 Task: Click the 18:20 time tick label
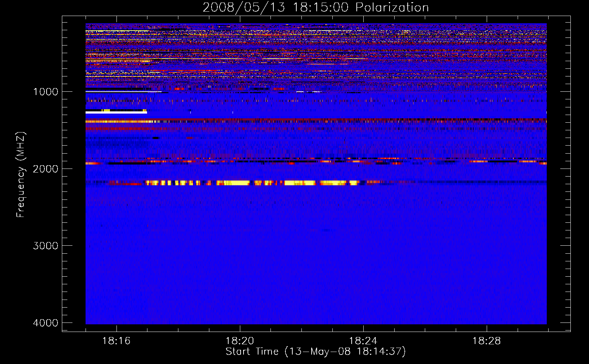point(240,341)
